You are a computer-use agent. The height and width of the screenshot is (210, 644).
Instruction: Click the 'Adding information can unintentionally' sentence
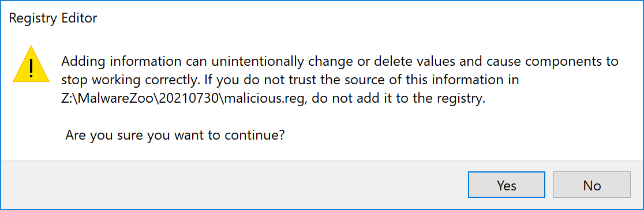[182, 62]
